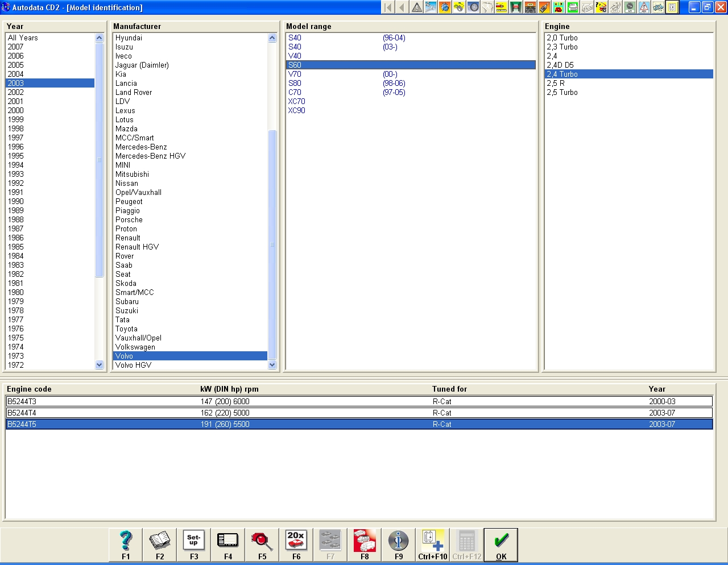Click the grey gauge dial toolbar icon
728x565 pixels.
pyautogui.click(x=630, y=7)
